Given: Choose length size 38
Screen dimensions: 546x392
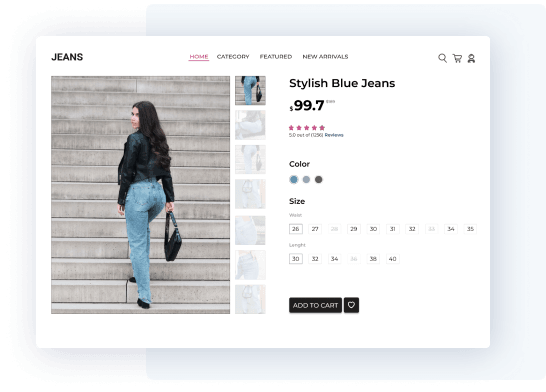Looking at the screenshot, I should tap(373, 259).
